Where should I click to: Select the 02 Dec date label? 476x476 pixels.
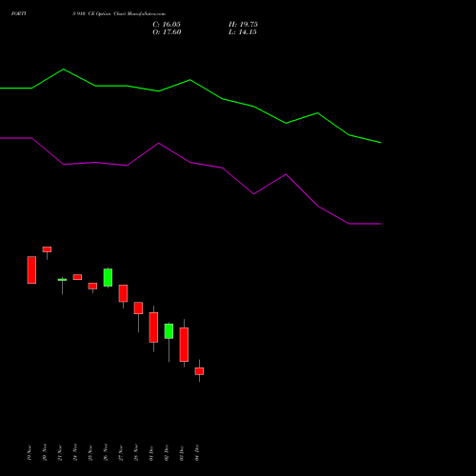point(167,453)
